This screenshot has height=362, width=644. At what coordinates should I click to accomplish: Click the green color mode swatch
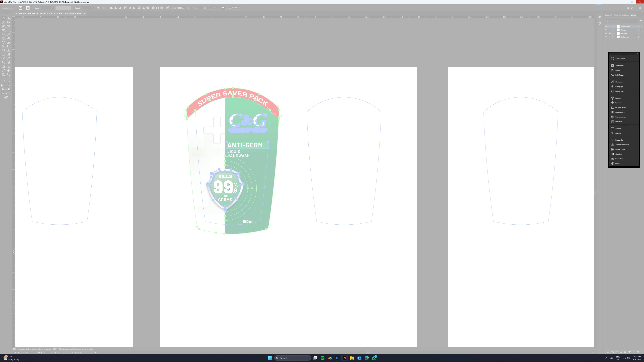pyautogui.click(x=6, y=89)
